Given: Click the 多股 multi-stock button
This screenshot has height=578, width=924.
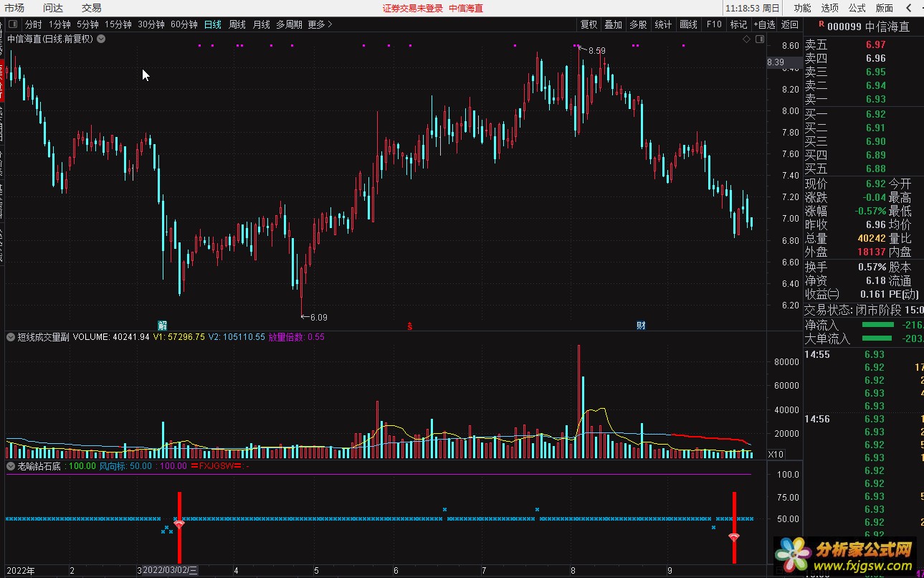Looking at the screenshot, I should point(639,24).
